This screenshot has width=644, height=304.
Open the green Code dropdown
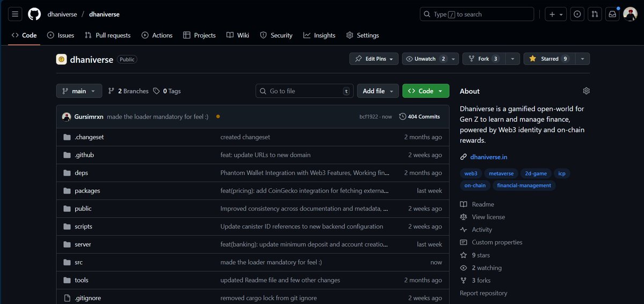coord(426,91)
